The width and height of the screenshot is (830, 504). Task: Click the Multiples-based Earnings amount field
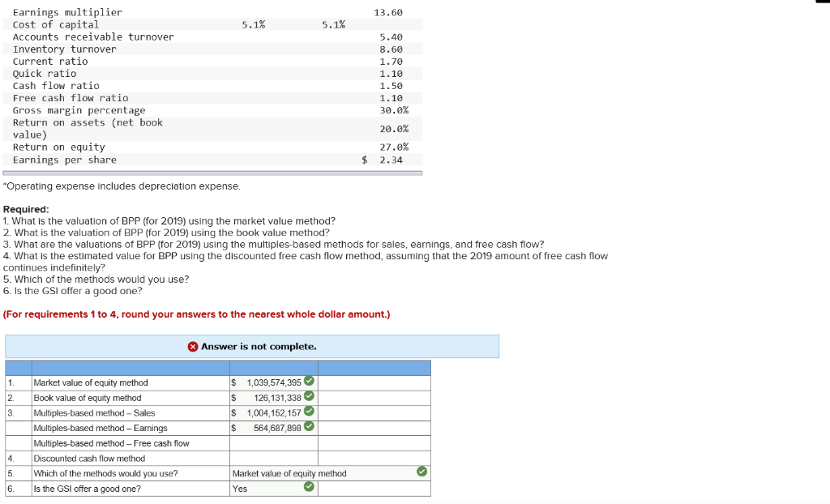coord(274,429)
